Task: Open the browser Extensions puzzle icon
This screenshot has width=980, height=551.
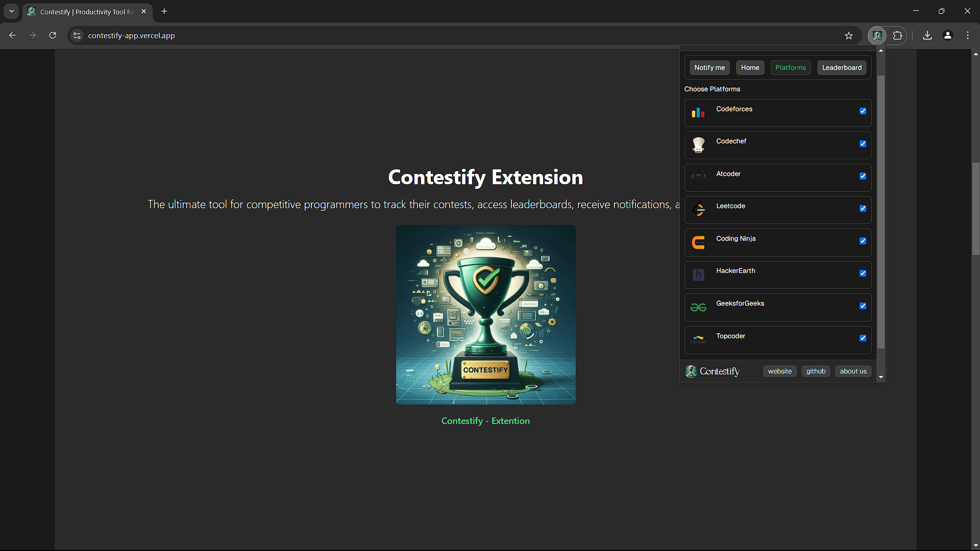Action: tap(897, 36)
